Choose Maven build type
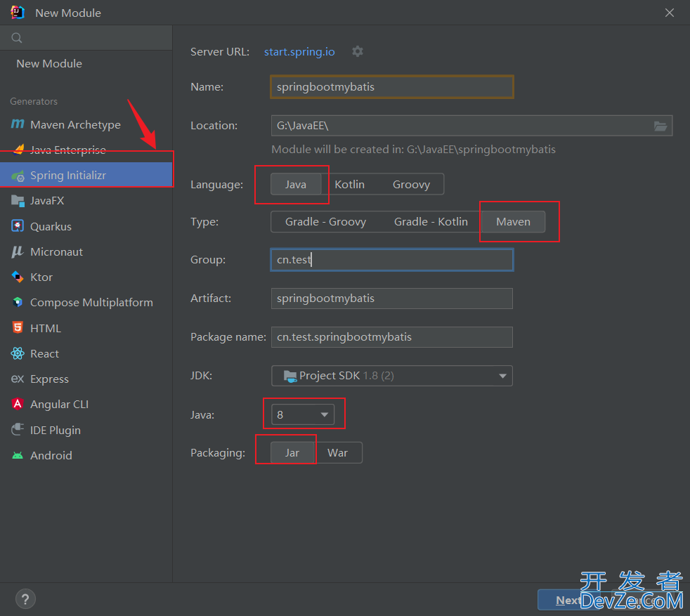The width and height of the screenshot is (690, 616). coord(513,222)
